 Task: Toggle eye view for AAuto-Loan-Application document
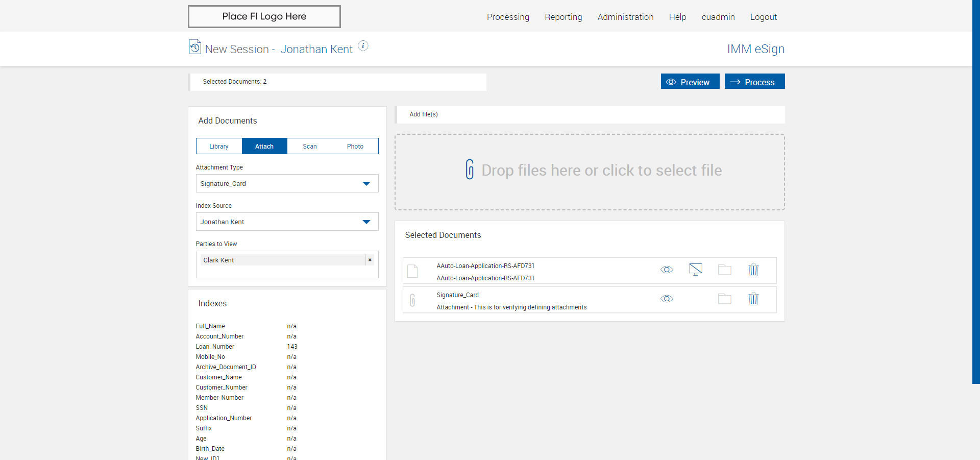point(667,270)
